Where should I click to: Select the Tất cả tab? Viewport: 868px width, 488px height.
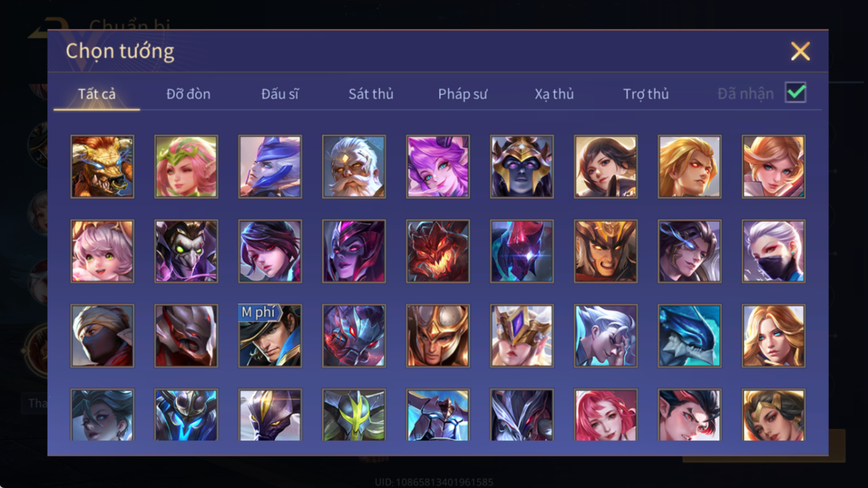(x=97, y=94)
